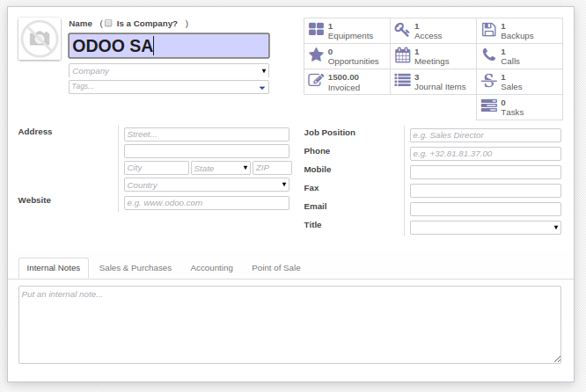586x392 pixels.
Task: Open the Tasks icon
Action: [x=488, y=106]
